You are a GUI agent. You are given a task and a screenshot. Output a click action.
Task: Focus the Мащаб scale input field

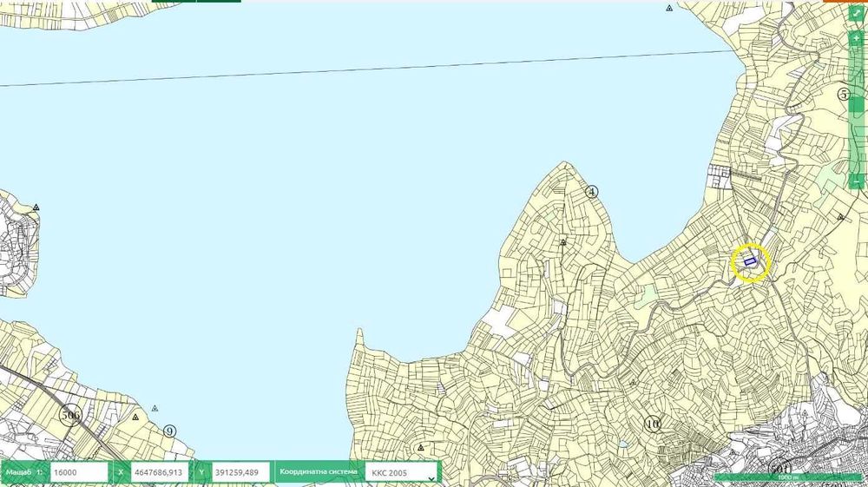[79, 472]
